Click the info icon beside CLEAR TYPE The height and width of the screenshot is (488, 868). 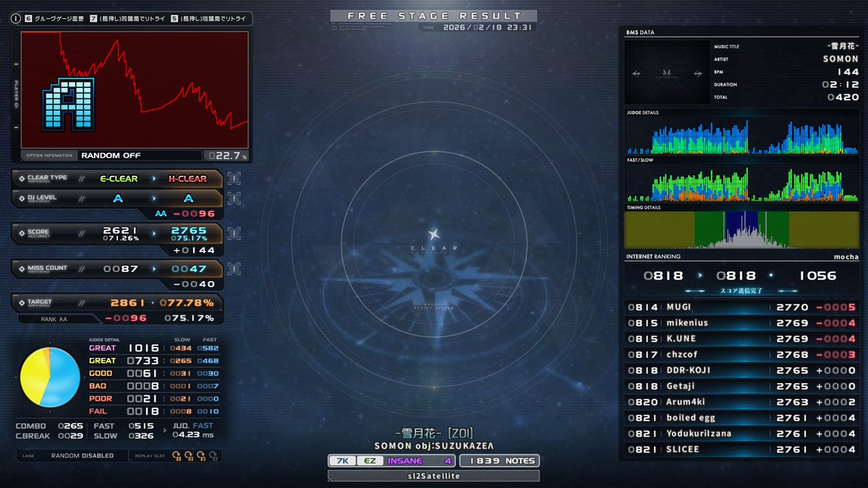[233, 178]
